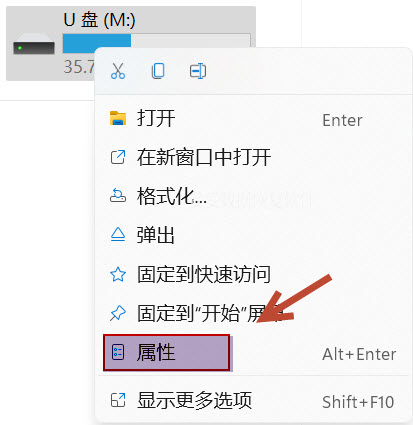This screenshot has width=413, height=425.
Task: Click the eject triangle icon beside 弹出
Action: tap(118, 235)
